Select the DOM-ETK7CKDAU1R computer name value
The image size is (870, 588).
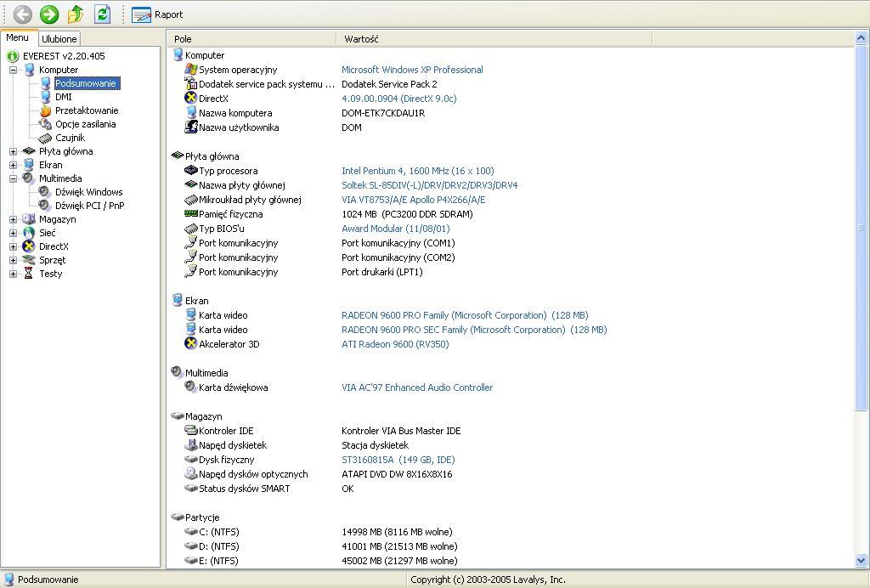[383, 113]
